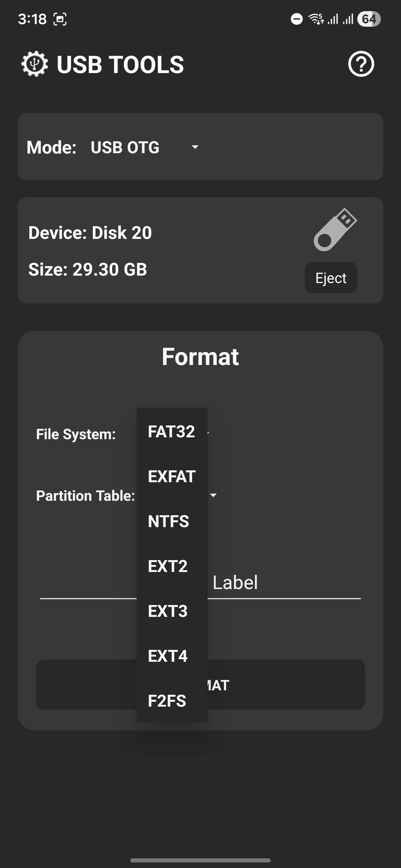Choose F2FS from the list
This screenshot has width=401, height=868.
167,701
